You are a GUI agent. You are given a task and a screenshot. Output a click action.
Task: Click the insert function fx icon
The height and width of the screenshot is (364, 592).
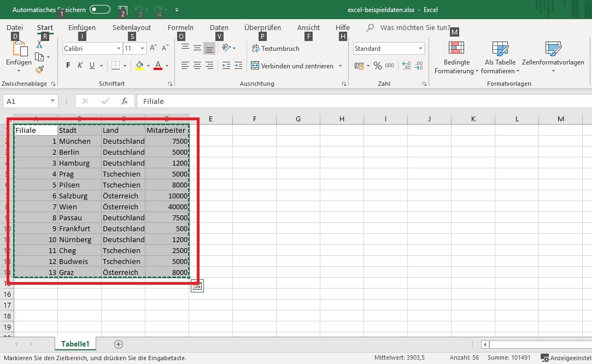click(125, 101)
